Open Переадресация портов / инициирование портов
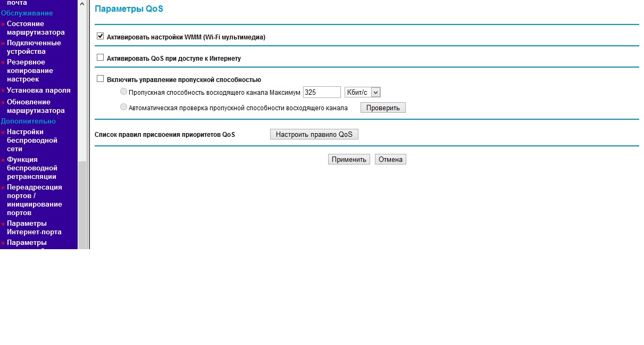Viewport: 644px width, 345px height. click(34, 200)
